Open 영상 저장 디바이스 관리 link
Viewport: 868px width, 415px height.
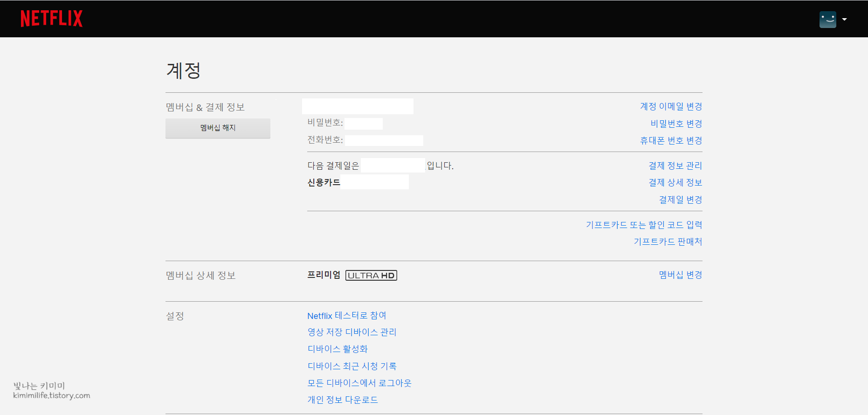coord(352,332)
